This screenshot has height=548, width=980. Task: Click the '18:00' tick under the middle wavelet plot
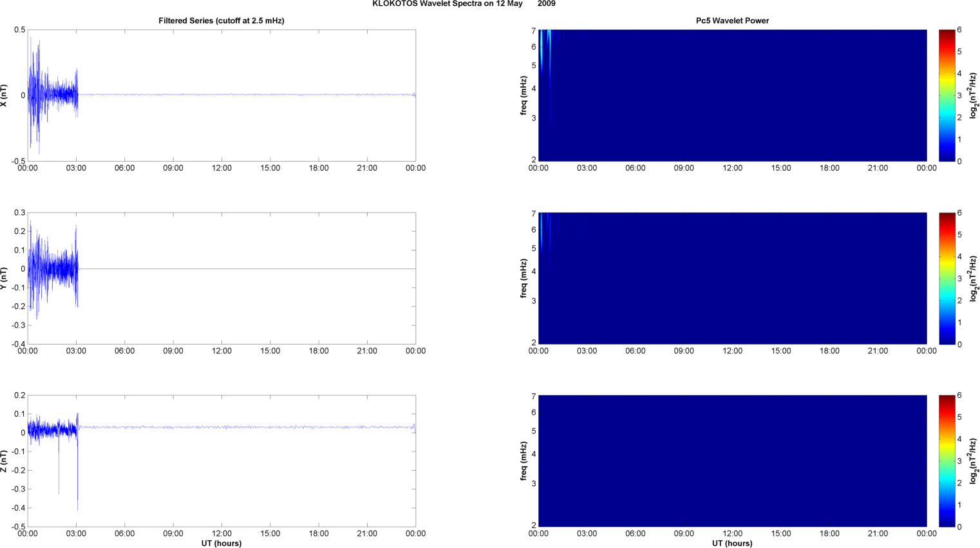[x=829, y=351]
